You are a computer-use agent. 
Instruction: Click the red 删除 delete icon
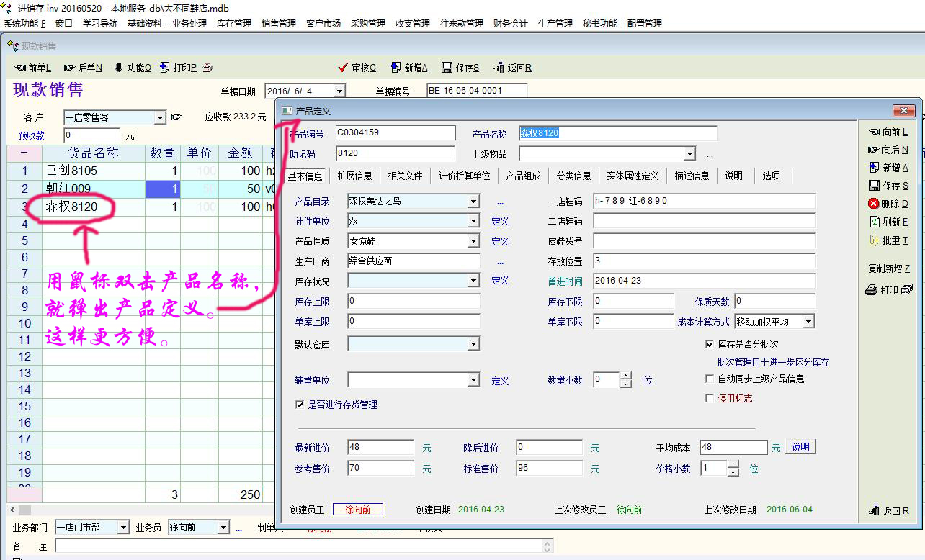click(874, 204)
